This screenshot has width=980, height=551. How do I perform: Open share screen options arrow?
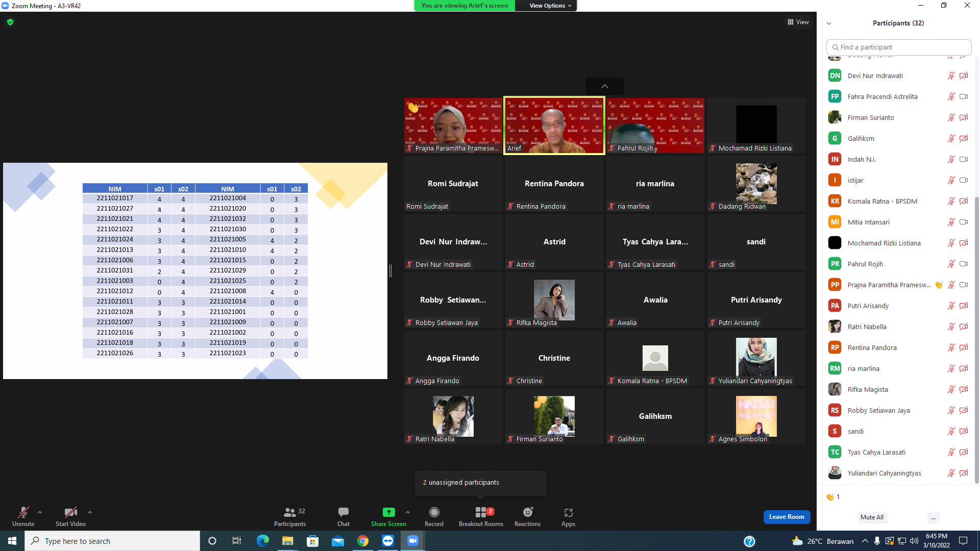pyautogui.click(x=408, y=512)
